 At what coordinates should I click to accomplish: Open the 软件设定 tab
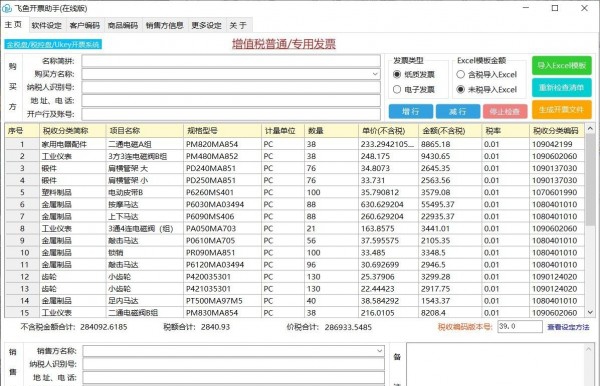[x=47, y=25]
